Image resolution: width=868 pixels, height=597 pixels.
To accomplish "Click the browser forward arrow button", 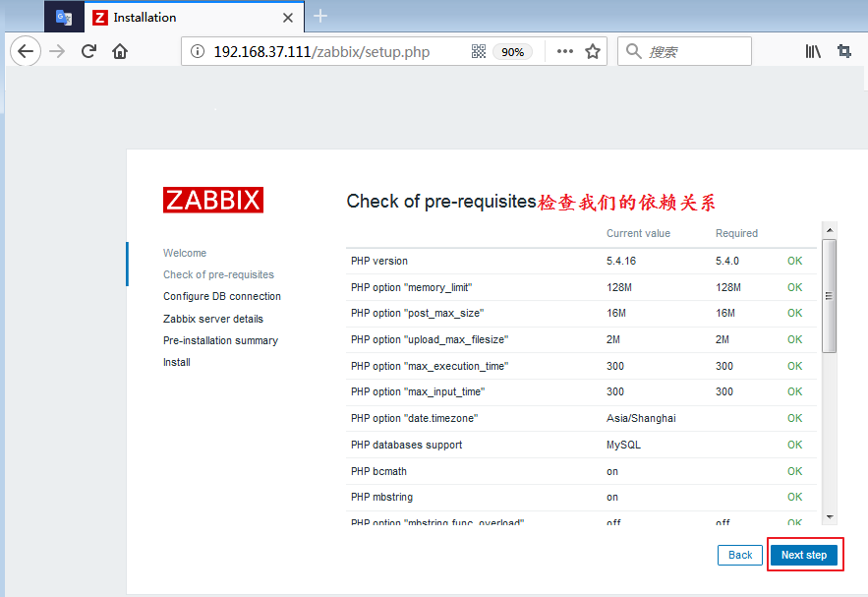I will click(57, 52).
